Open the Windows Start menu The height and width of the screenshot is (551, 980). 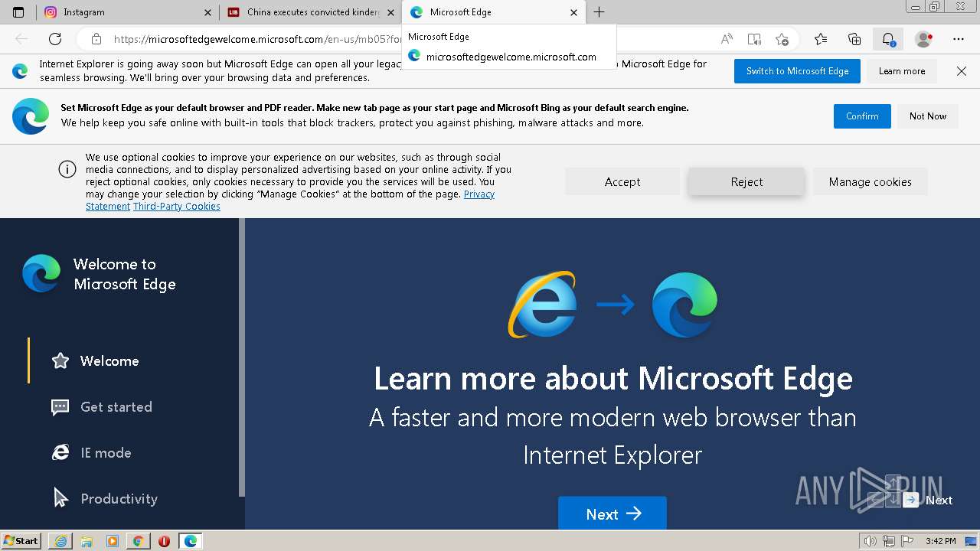tap(21, 540)
